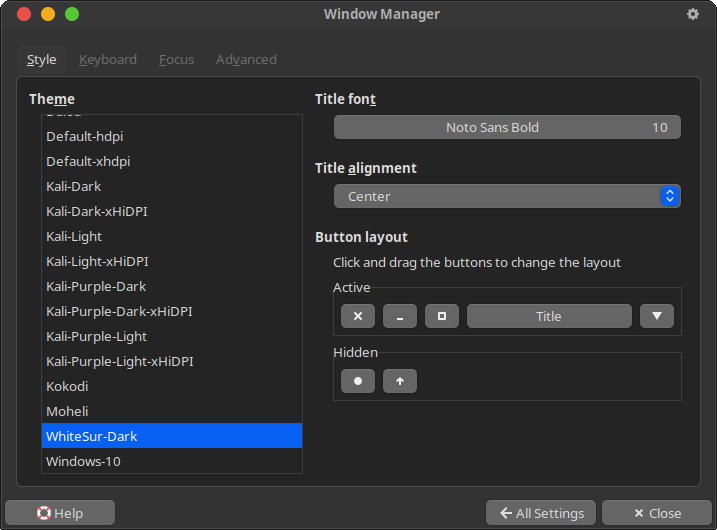Click the window menu triangle icon in Active
This screenshot has height=530, width=717.
click(657, 316)
